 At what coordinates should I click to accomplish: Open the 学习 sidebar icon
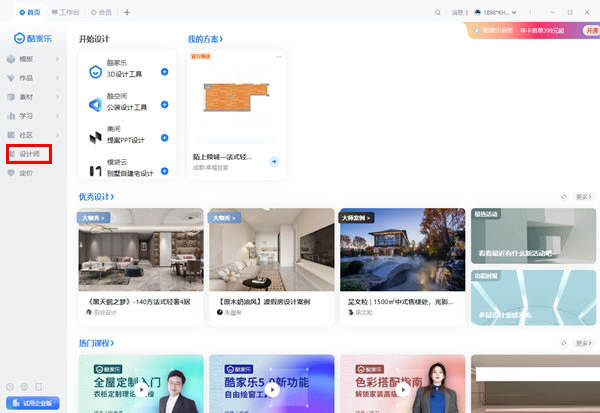point(11,116)
